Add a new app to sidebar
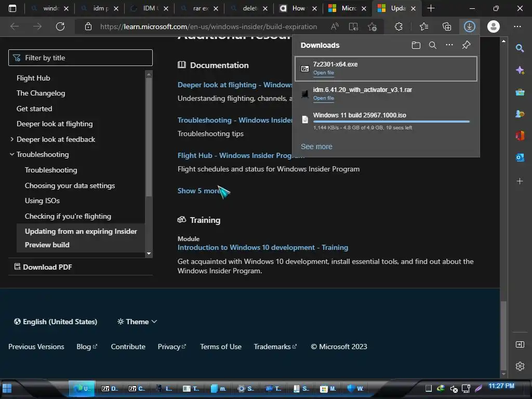532x399 pixels. [x=520, y=181]
